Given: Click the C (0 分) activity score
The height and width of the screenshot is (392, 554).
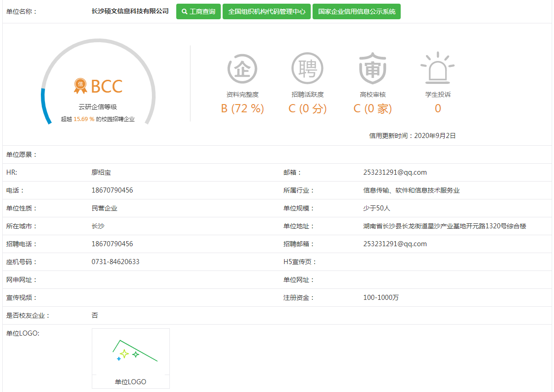Looking at the screenshot, I should pyautogui.click(x=307, y=109).
